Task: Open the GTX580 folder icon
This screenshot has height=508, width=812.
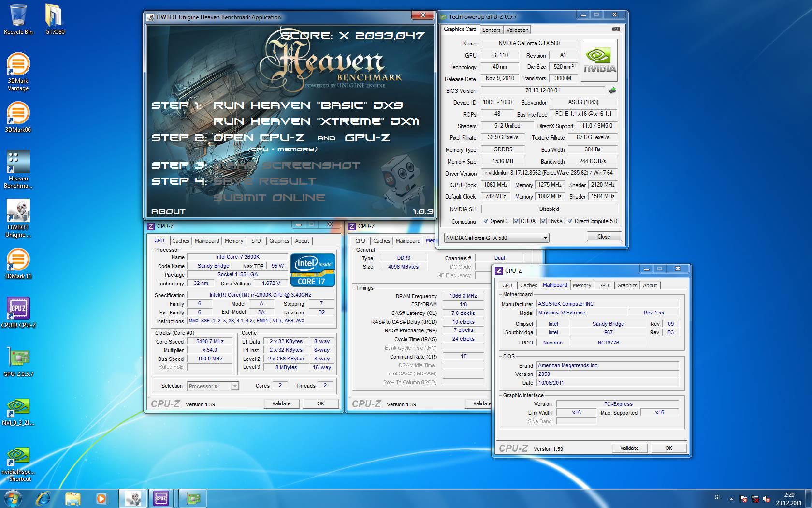Action: tap(55, 19)
